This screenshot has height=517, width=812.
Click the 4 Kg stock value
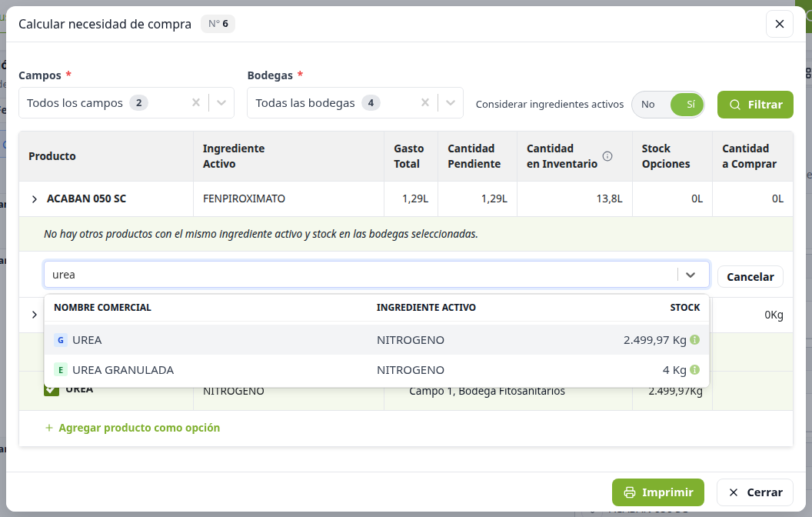(x=674, y=370)
